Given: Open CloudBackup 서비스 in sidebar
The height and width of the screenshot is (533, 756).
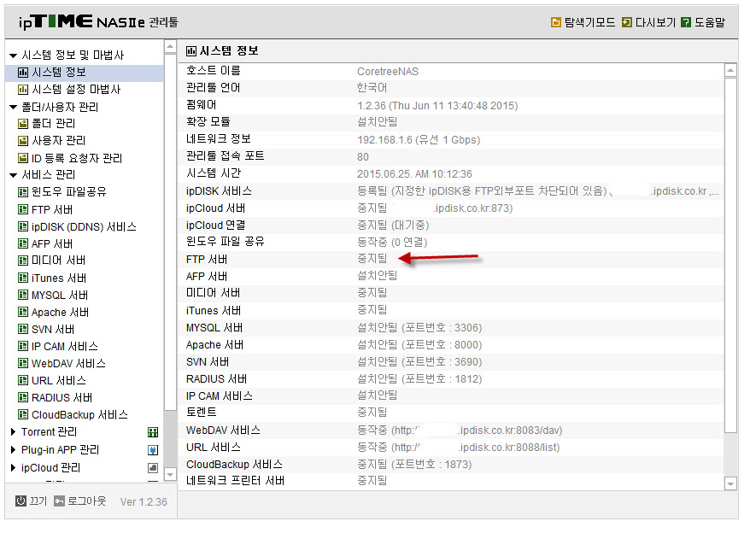Looking at the screenshot, I should coord(79,415).
